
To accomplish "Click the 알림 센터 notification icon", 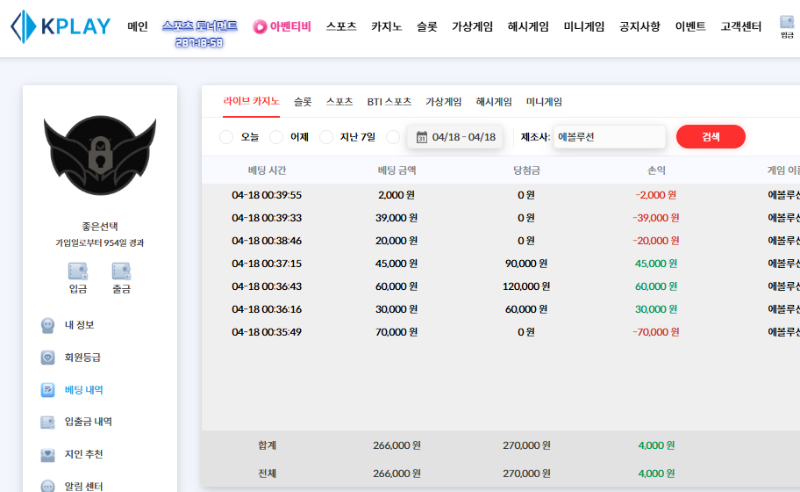I will [48, 486].
